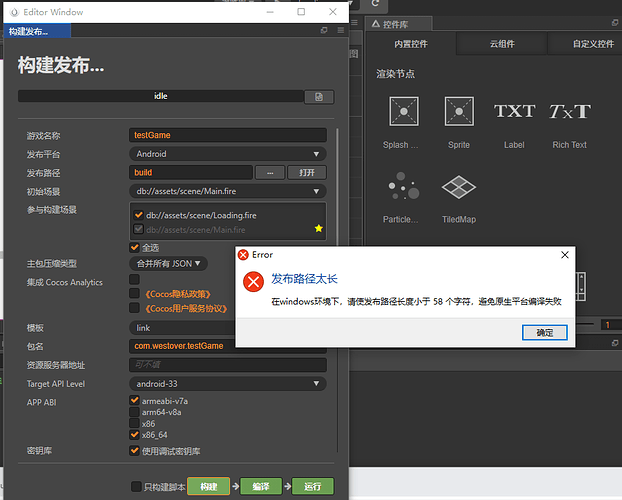This screenshot has width=622, height=500.
Task: Select the widget library panel tab
Action: click(x=399, y=24)
